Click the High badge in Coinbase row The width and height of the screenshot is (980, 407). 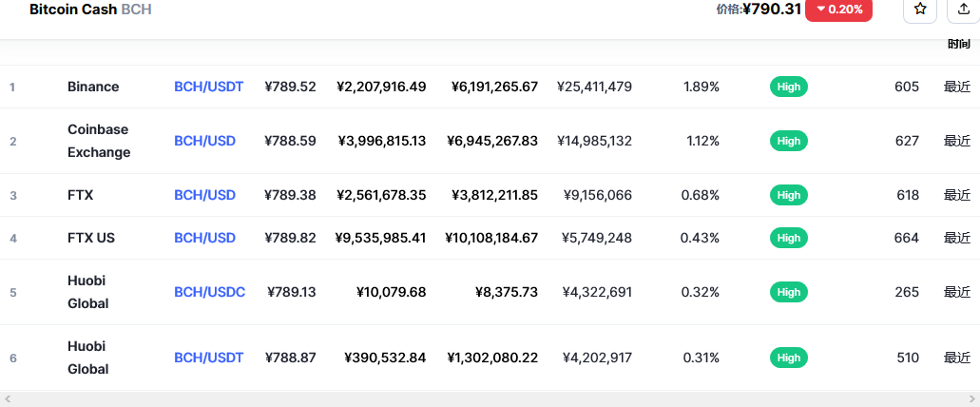click(x=788, y=141)
